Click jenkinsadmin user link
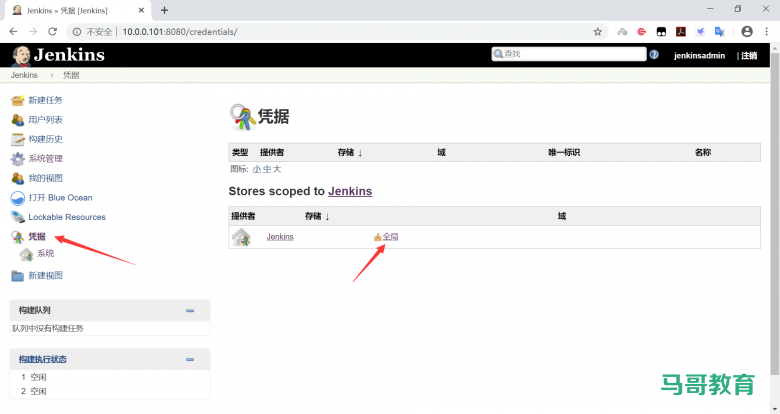Screen dimensions: 780x414 tap(699, 56)
